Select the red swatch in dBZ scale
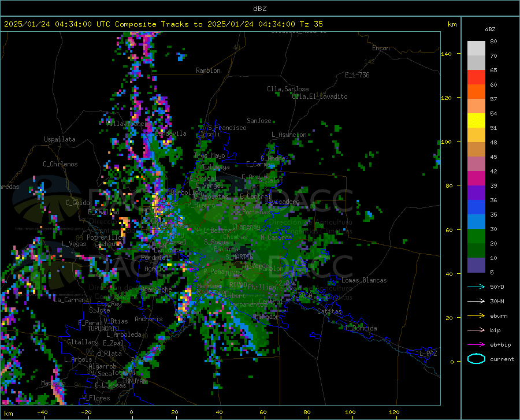Screen dimensions: 520x420 (476, 77)
